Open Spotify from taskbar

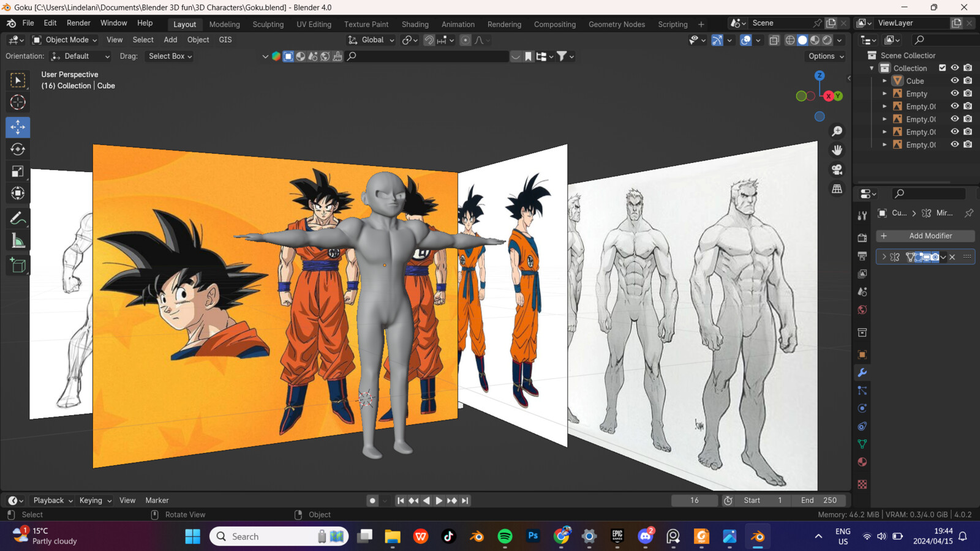505,537
